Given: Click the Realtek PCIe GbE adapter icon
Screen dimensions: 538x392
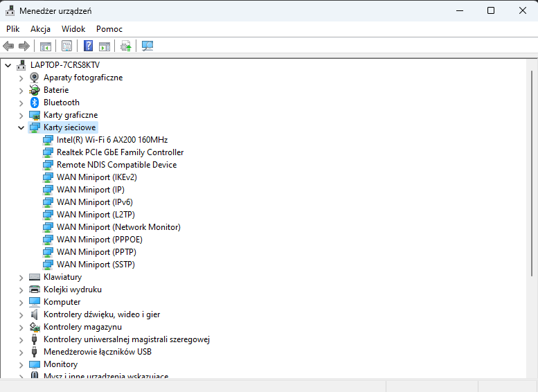Looking at the screenshot, I should [48, 152].
